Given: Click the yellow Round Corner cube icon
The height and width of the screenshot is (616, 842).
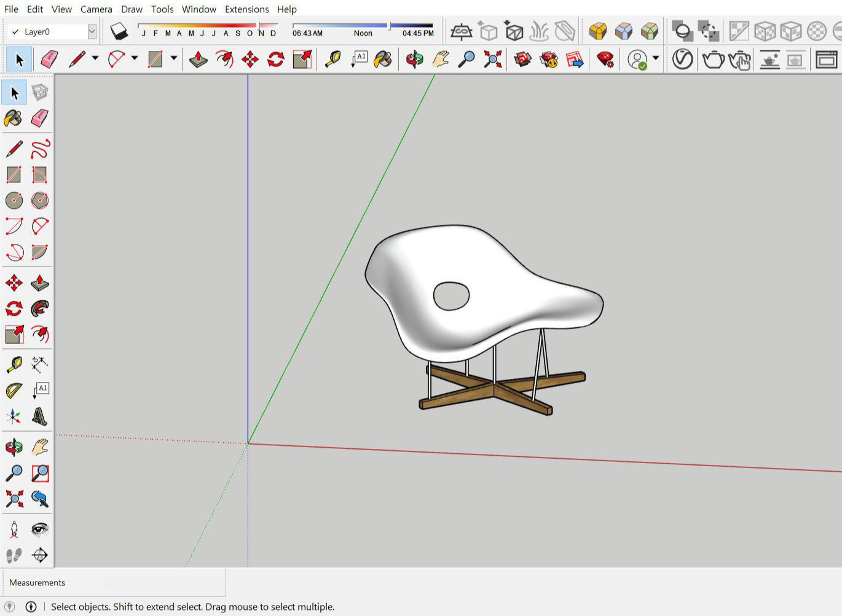Looking at the screenshot, I should [597, 31].
